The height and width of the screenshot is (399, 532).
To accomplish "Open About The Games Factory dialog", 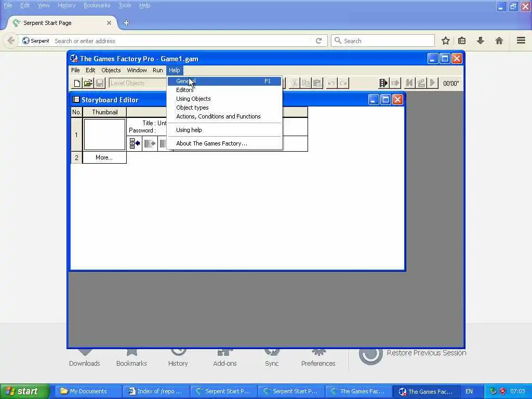I will click(x=224, y=143).
